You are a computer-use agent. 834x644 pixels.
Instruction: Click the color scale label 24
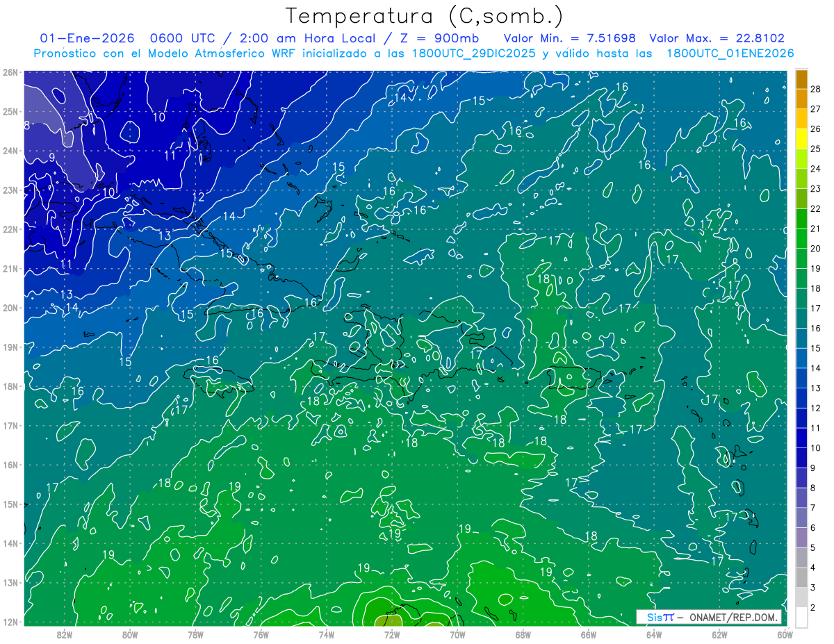click(x=815, y=169)
